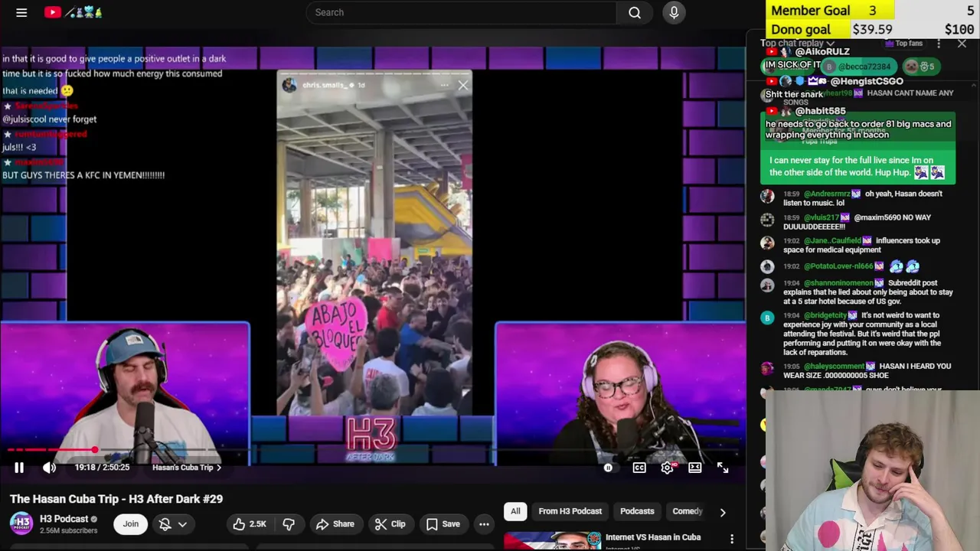
Task: Switch to theater mode
Action: (x=695, y=468)
